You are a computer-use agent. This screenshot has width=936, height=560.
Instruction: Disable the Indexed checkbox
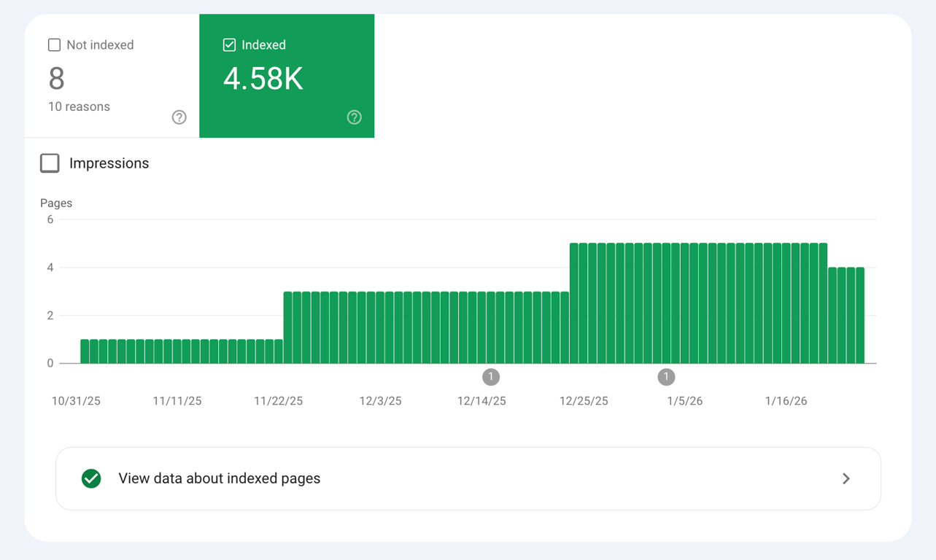(x=229, y=44)
